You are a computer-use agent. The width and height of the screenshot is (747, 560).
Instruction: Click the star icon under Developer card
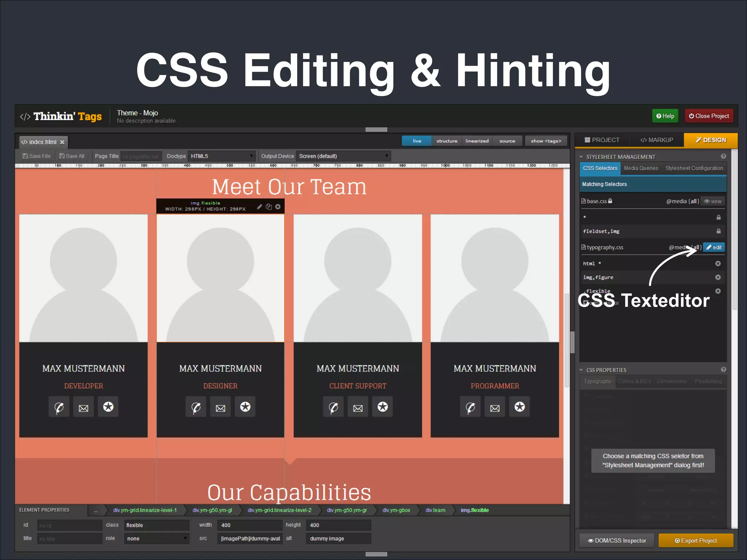tap(108, 407)
